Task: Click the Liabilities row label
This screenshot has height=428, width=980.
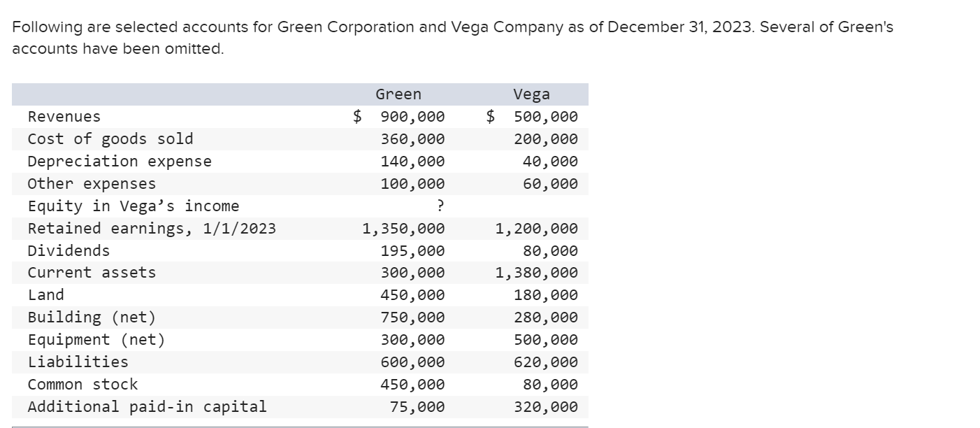Action: [x=78, y=362]
